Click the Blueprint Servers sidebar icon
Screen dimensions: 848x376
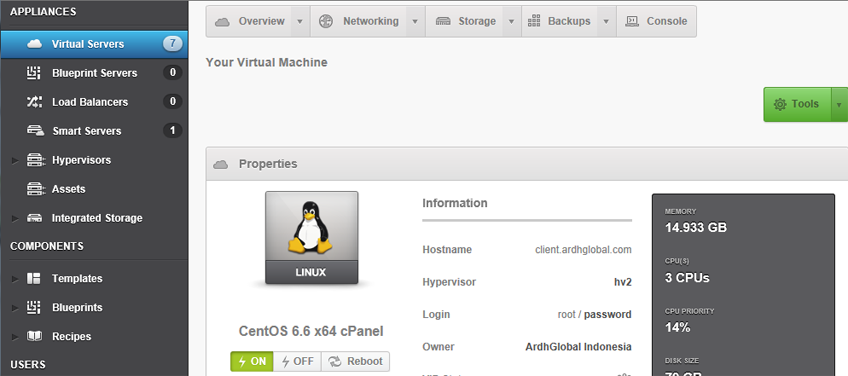coord(34,73)
